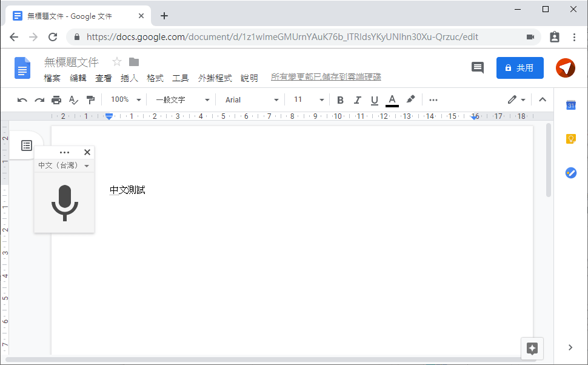Open the account avatar

pos(566,68)
